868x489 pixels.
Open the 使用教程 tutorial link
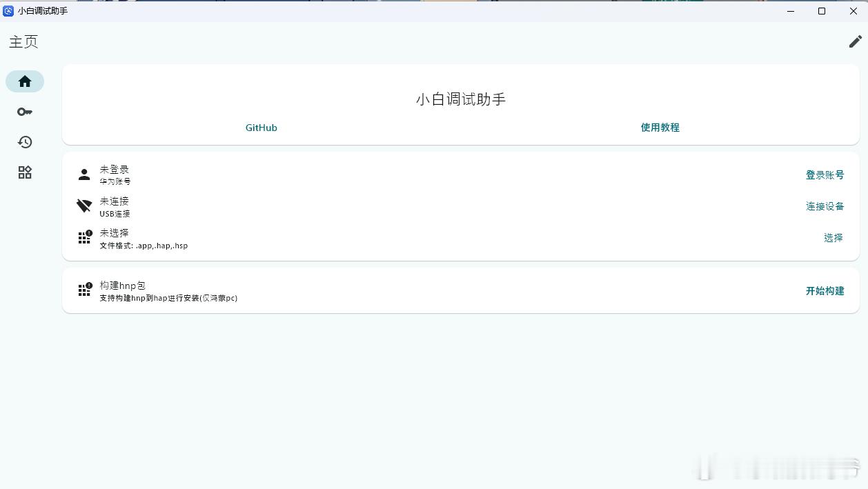[x=660, y=128]
